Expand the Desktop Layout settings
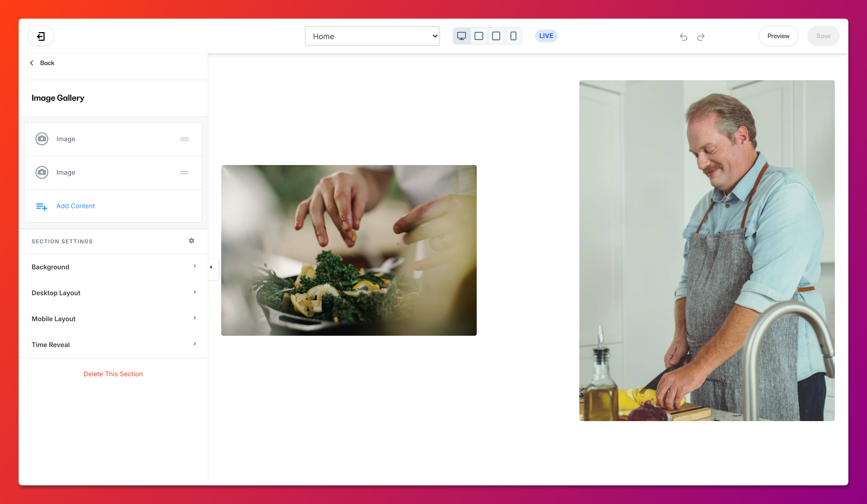 tap(113, 293)
